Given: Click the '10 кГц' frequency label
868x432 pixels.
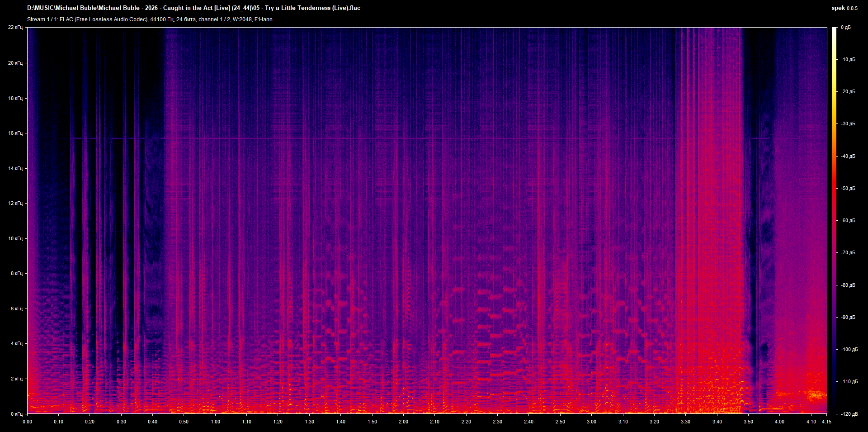Looking at the screenshot, I should point(15,238).
